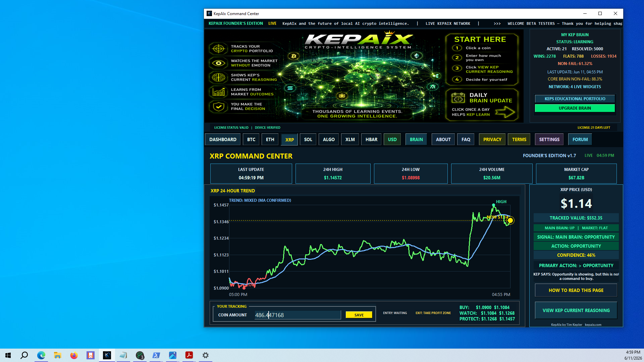Click the 24H HIGH value $1.14572
Screen dimensions: 644x362
[x=333, y=178]
